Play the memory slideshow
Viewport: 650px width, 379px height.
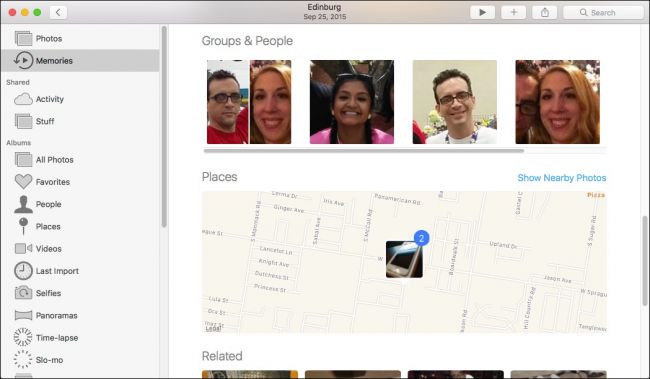click(x=482, y=12)
